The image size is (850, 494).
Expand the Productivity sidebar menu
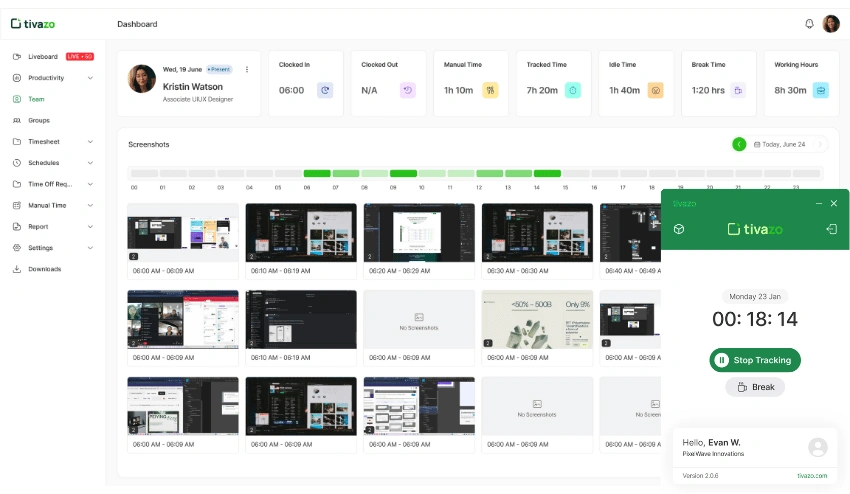click(x=90, y=78)
